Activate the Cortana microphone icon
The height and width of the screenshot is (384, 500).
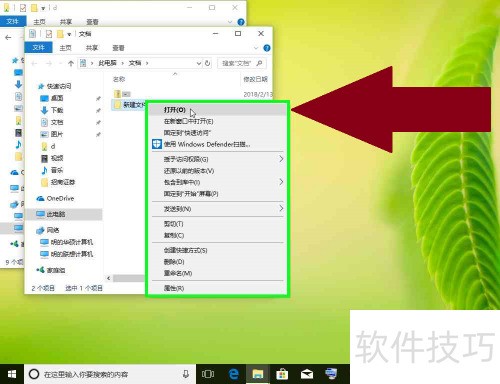coord(186,374)
